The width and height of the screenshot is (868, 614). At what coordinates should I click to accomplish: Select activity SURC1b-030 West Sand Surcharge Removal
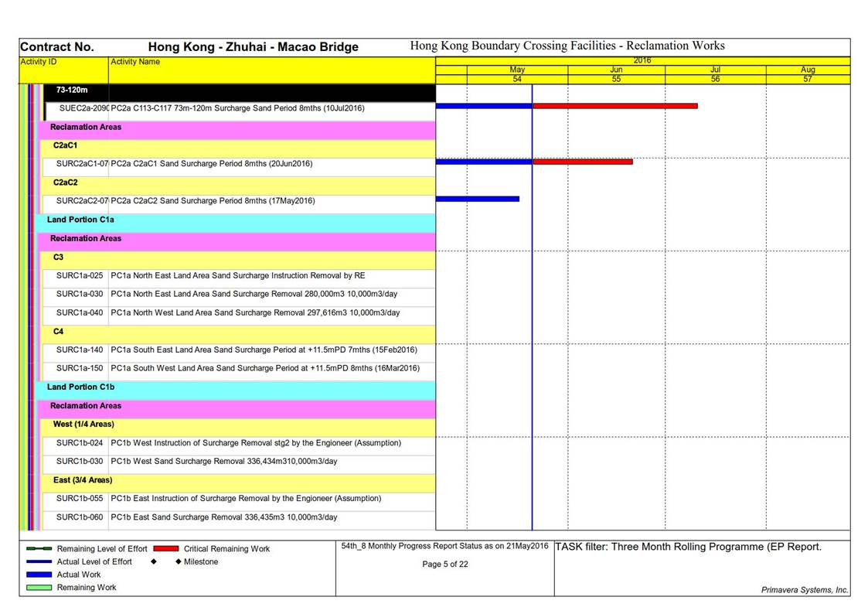coord(240,464)
